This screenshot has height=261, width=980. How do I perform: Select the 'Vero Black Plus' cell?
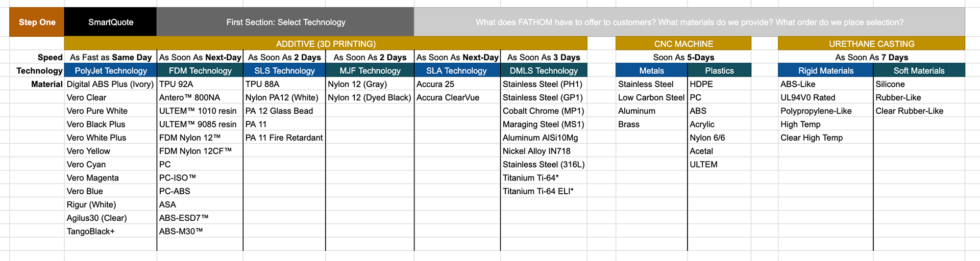111,124
